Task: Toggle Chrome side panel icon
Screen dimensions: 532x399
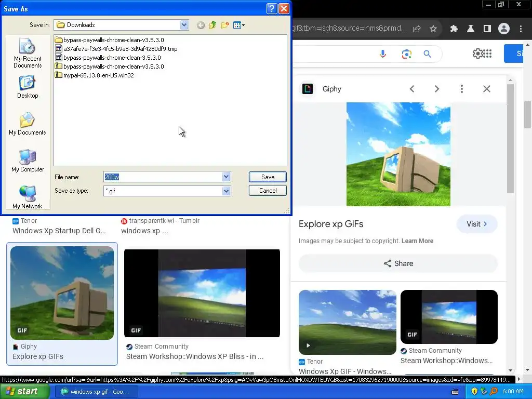Action: 487,29
